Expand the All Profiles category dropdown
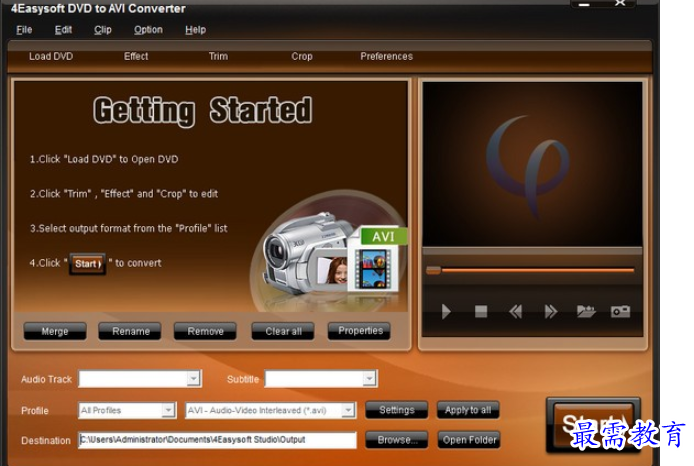Screen dimensions: 694x466 pos(168,410)
